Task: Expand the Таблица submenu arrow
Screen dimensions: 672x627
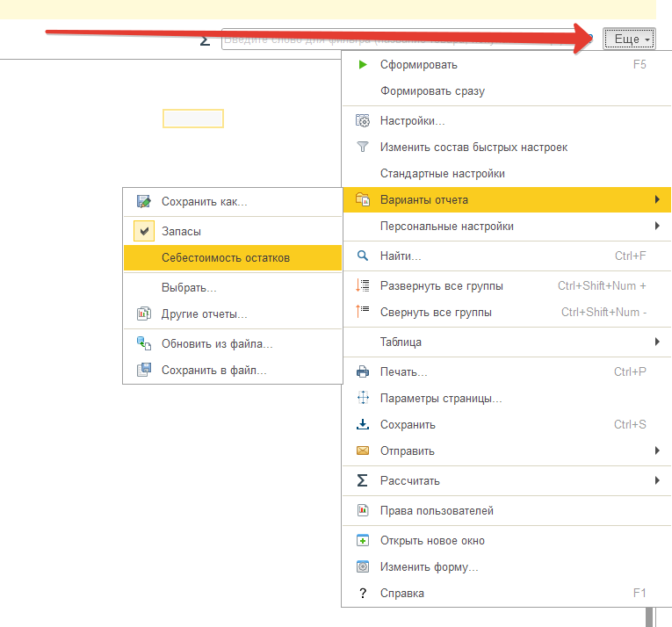Action: (x=657, y=342)
